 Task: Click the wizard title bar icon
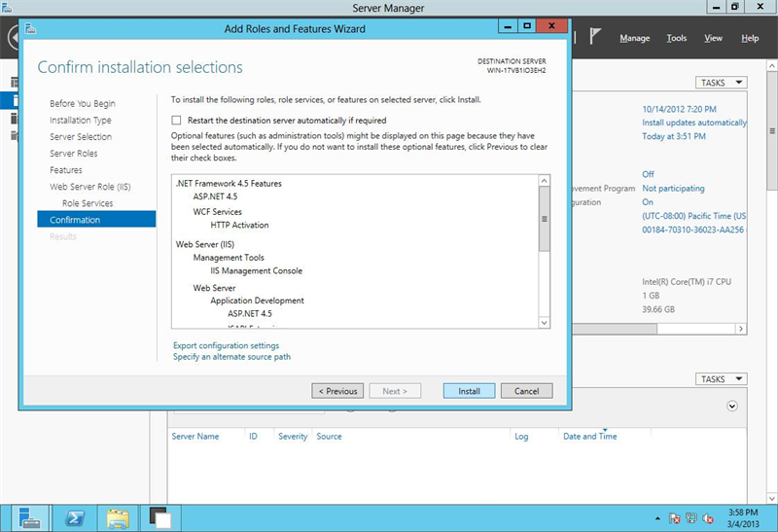(x=31, y=28)
